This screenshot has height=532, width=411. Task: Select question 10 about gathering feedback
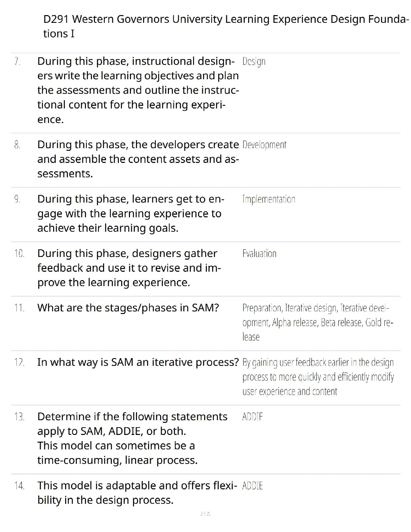click(129, 268)
